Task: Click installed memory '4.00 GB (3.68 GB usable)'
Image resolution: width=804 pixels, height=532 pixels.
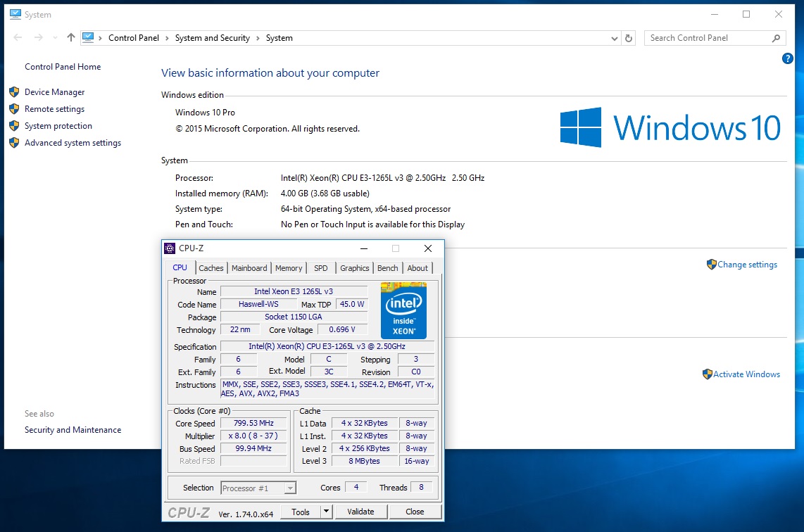Action: [x=325, y=194]
